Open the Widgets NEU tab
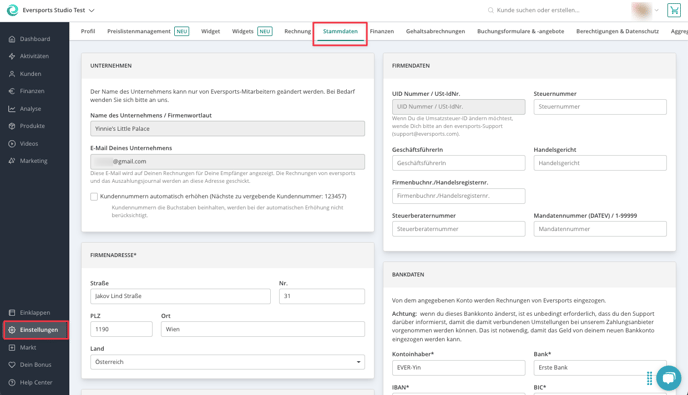 pyautogui.click(x=252, y=31)
